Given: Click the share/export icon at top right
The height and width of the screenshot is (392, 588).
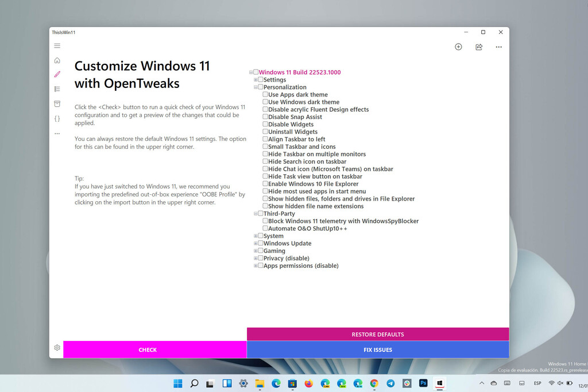Looking at the screenshot, I should point(479,47).
